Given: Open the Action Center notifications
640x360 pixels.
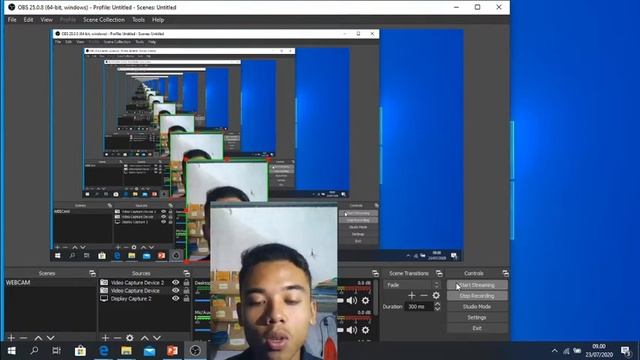Looking at the screenshot, I should [x=625, y=351].
